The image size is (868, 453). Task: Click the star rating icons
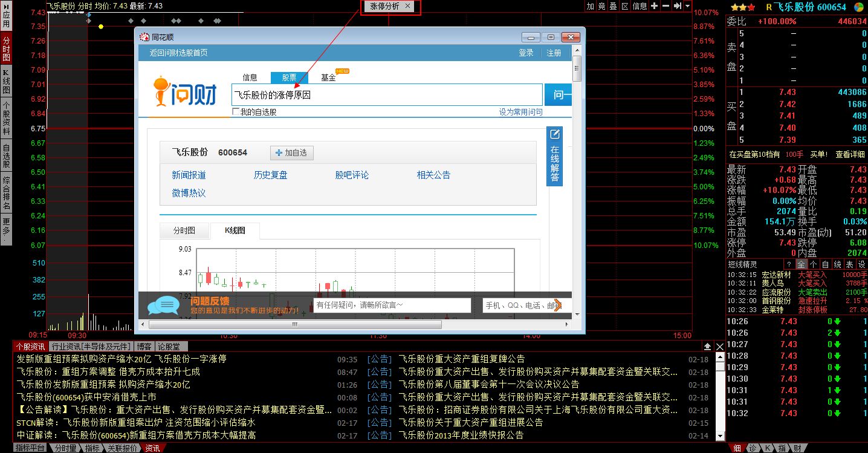[743, 7]
